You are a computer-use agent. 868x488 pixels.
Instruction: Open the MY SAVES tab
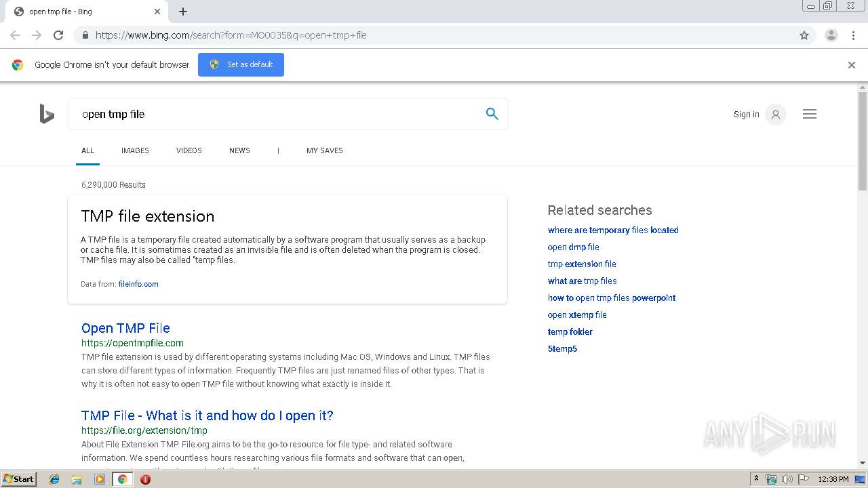click(325, 150)
